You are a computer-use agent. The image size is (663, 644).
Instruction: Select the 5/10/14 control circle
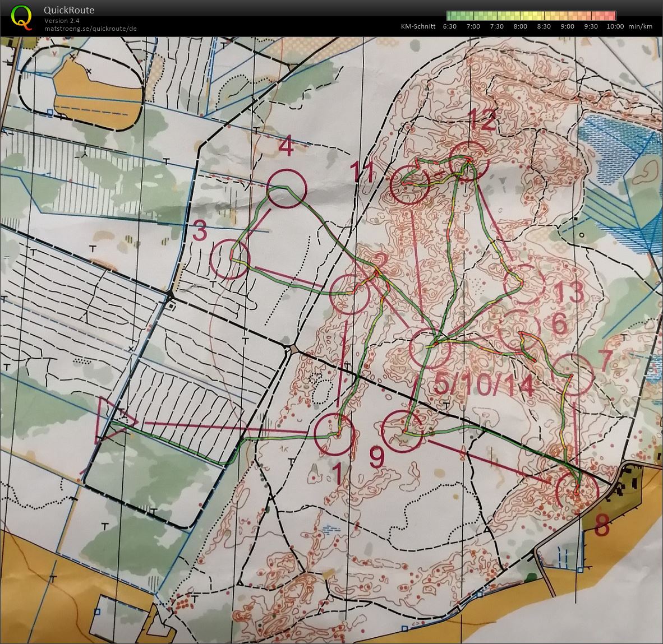430,349
